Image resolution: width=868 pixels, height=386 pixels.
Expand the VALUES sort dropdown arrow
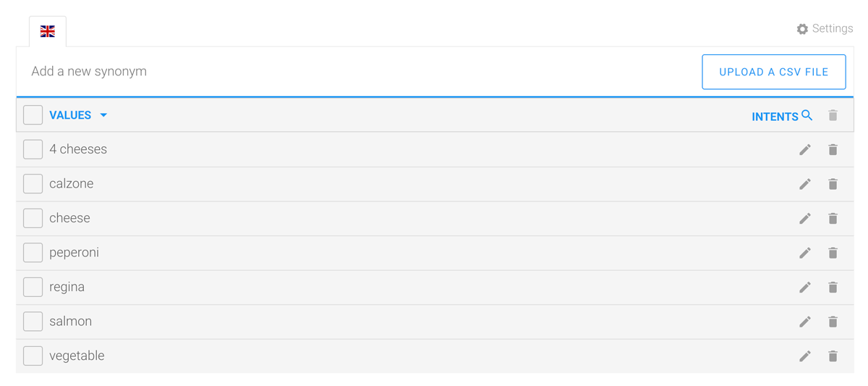point(103,115)
